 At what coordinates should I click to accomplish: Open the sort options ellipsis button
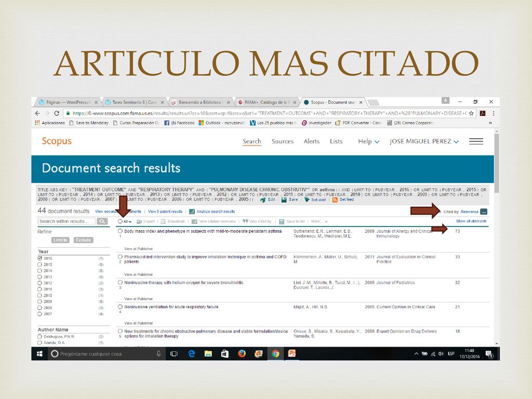[x=484, y=212]
